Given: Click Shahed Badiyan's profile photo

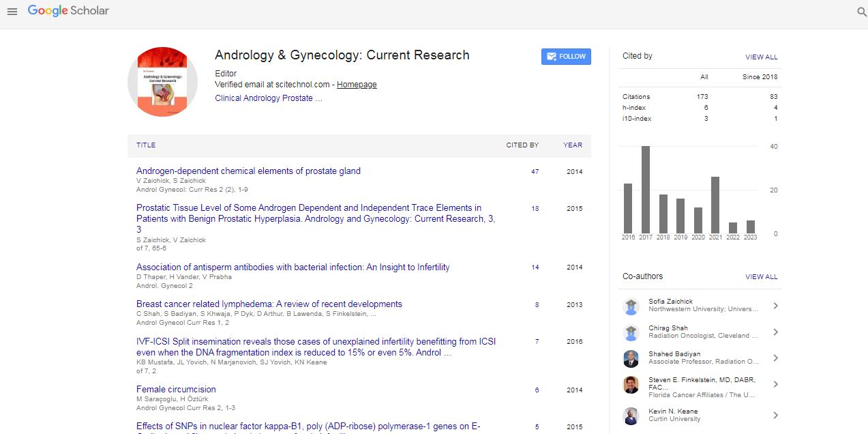Looking at the screenshot, I should [631, 358].
